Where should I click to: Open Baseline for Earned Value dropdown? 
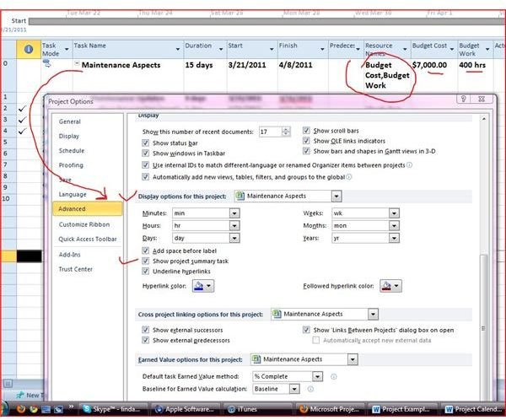click(294, 389)
